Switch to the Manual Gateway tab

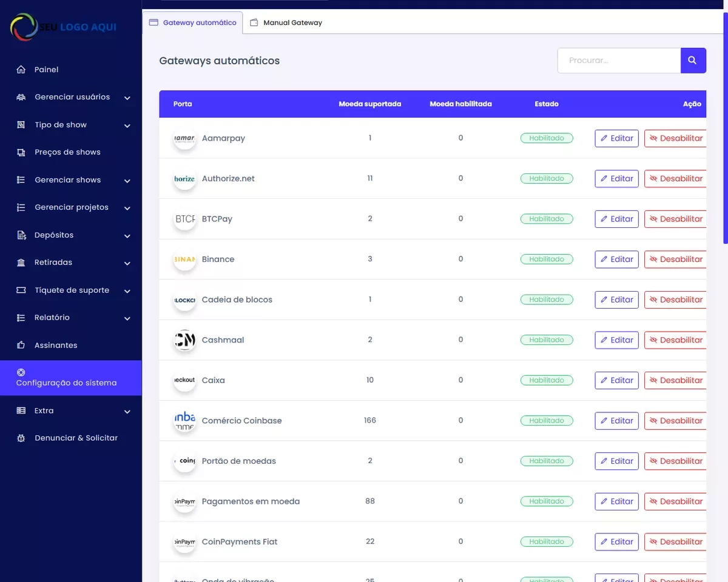286,23
